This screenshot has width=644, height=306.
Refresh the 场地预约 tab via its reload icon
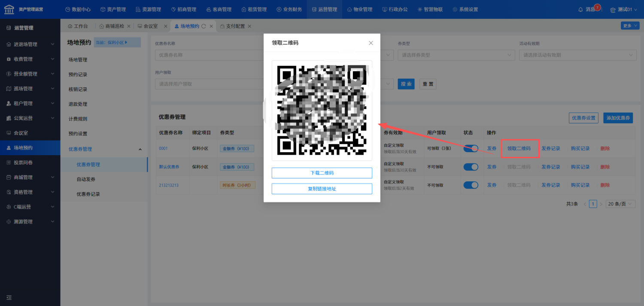(x=204, y=26)
